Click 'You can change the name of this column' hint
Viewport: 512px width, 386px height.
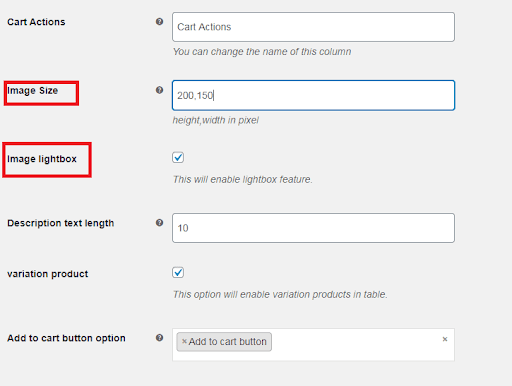point(262,52)
